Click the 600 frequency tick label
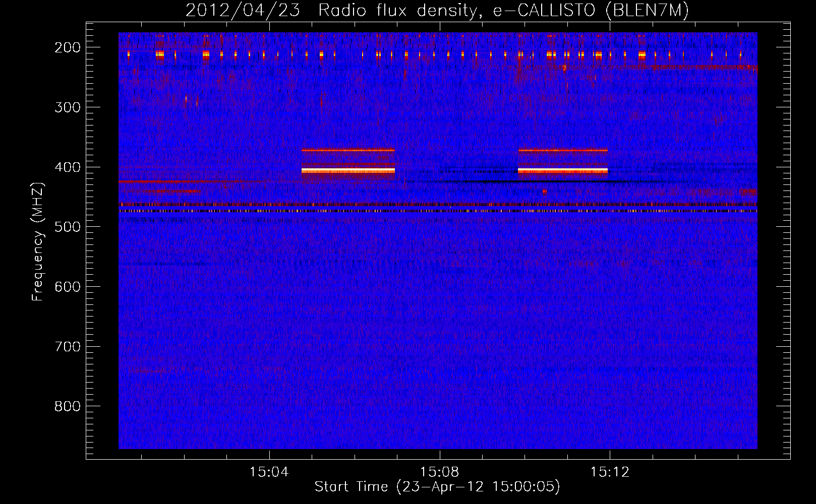 tap(68, 287)
